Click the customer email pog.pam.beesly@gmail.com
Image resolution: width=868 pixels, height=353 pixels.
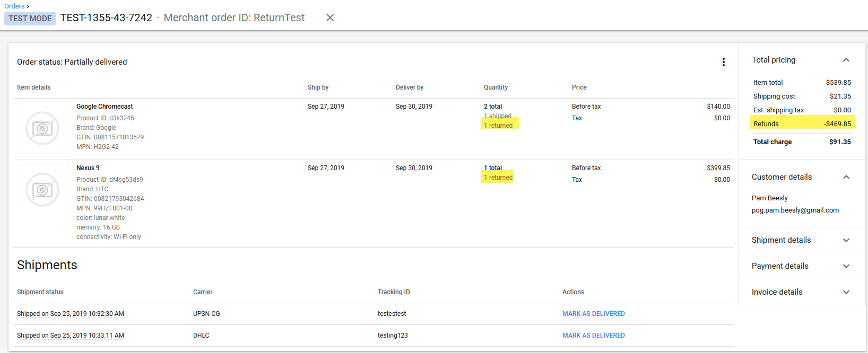click(795, 210)
